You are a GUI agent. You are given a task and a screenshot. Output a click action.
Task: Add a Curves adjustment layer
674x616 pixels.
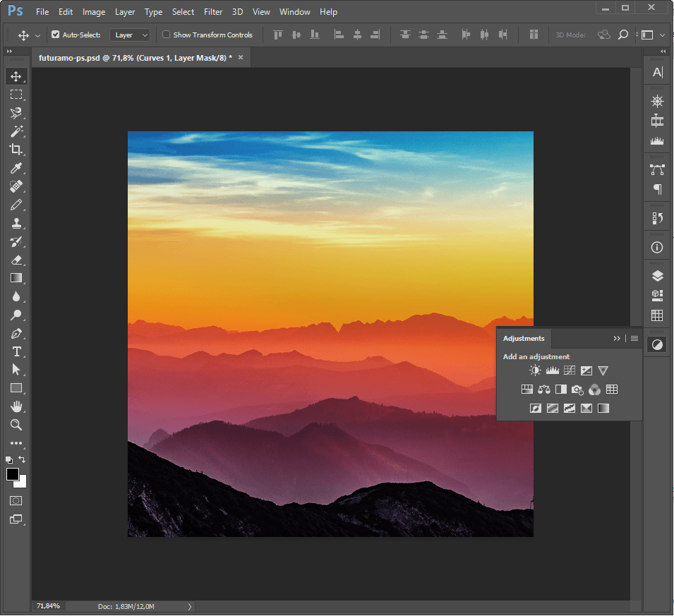tap(570, 370)
